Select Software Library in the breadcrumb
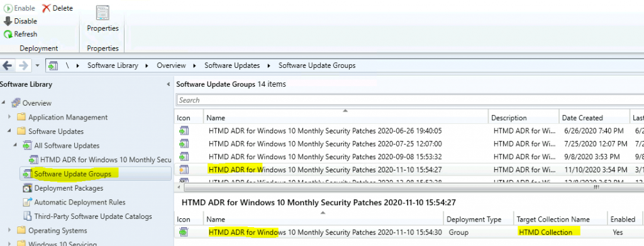This screenshot has width=644, height=246. [x=113, y=65]
